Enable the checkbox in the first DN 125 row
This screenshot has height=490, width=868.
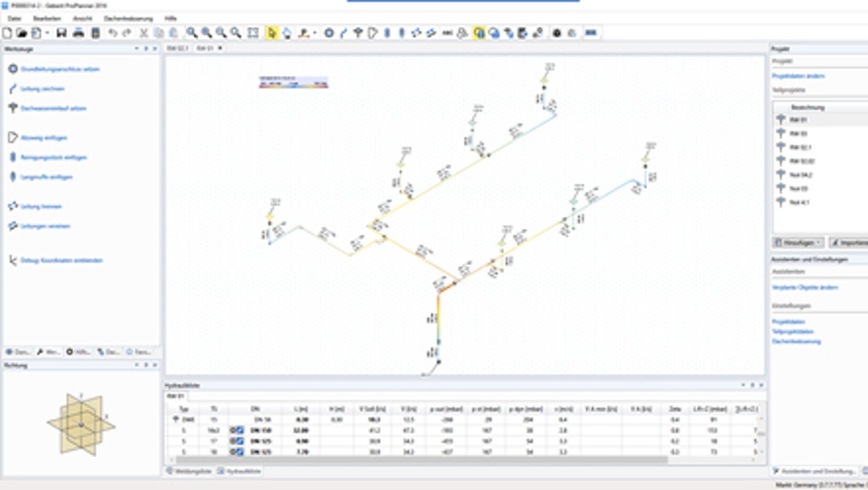click(240, 440)
